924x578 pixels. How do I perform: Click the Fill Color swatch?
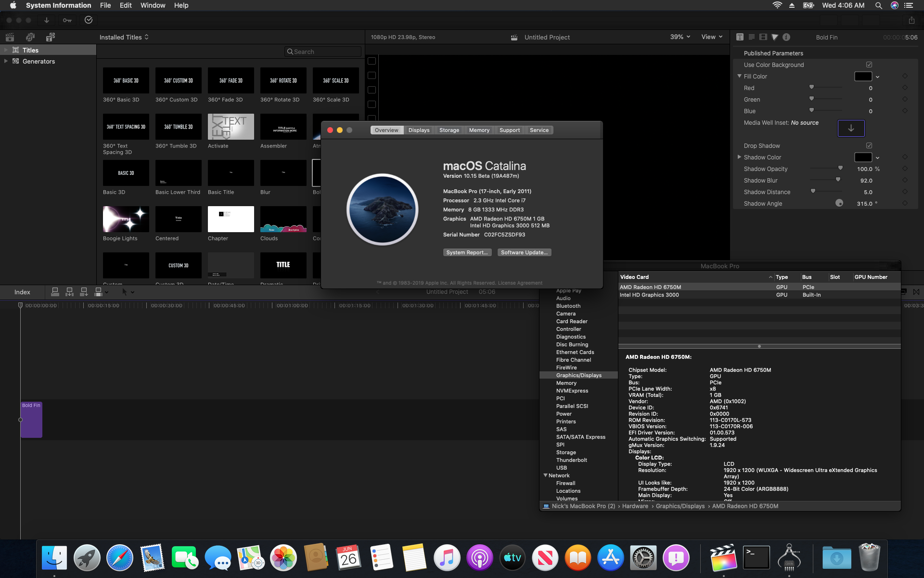tap(862, 77)
